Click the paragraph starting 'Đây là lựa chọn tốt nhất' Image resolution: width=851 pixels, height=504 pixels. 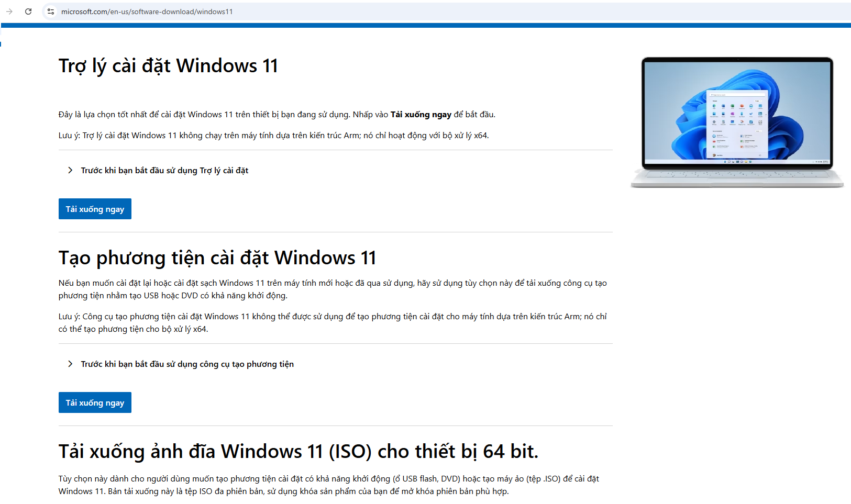(x=277, y=115)
